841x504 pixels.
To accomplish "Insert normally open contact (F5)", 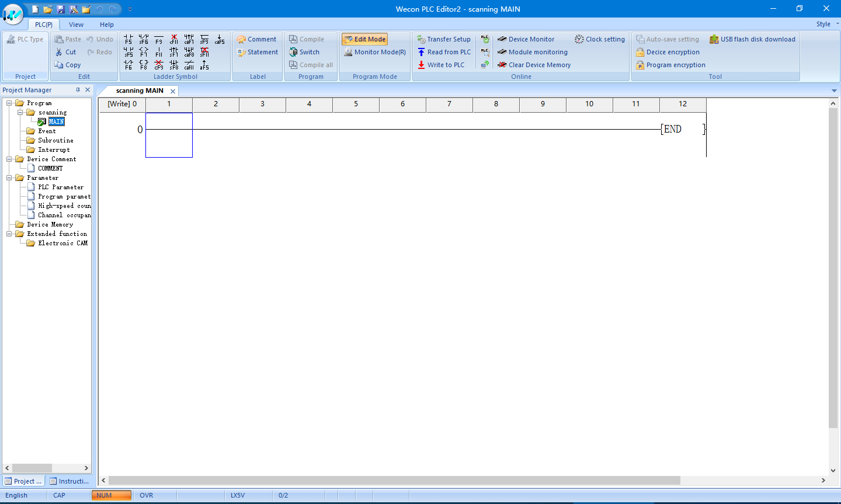I will click(x=128, y=39).
